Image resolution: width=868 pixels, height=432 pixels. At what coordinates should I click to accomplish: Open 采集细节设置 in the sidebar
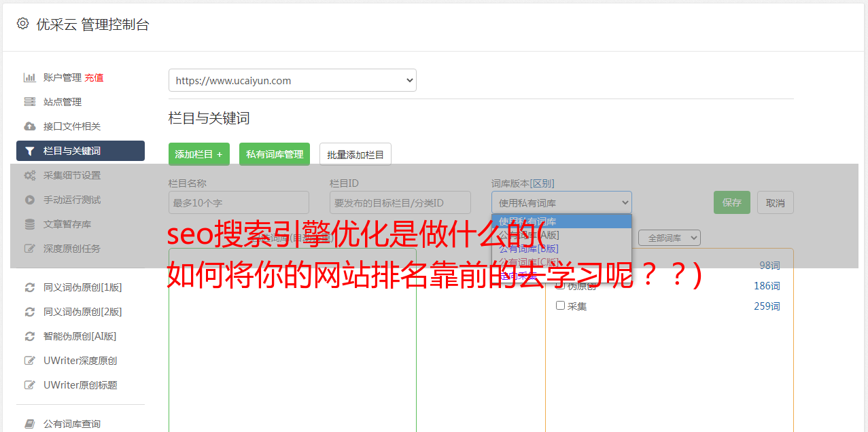72,175
